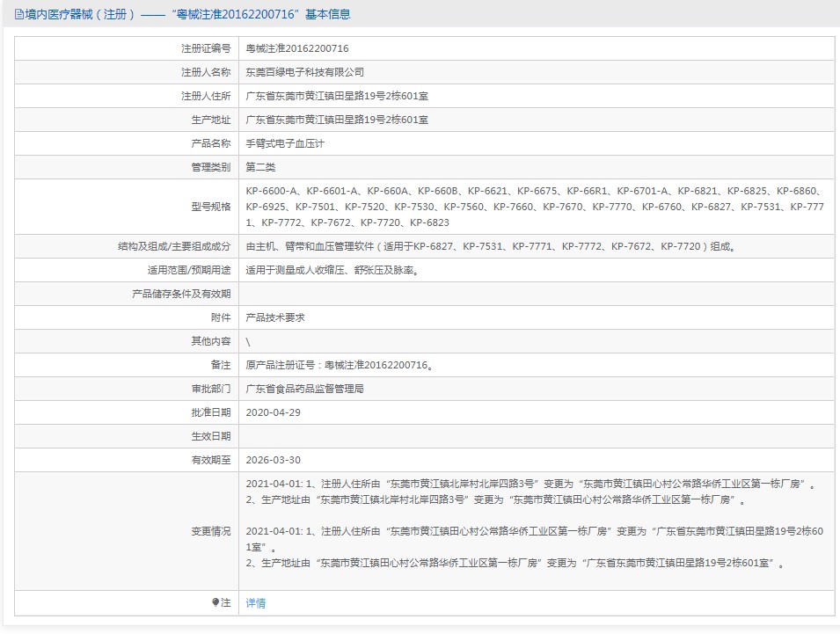Click the text 由主机、臂带和血压管理软件 composition value
Image resolution: width=840 pixels, height=634 pixels.
click(492, 246)
